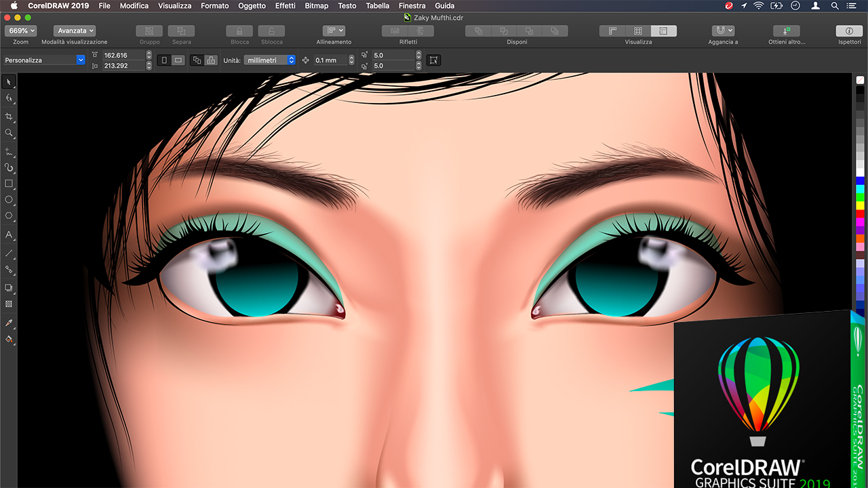Viewport: 868px width, 488px height.
Task: Select the Artistic Media tool
Action: [9, 167]
